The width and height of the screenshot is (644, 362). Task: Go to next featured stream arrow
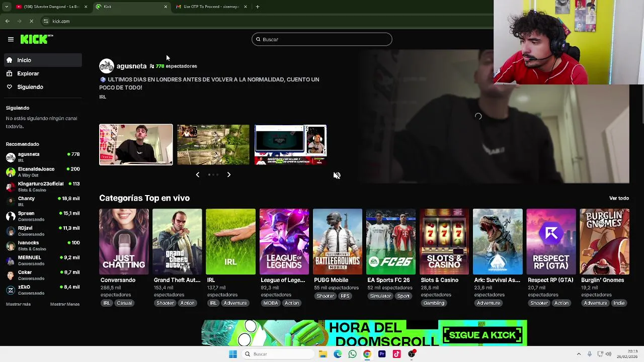pyautogui.click(x=228, y=174)
